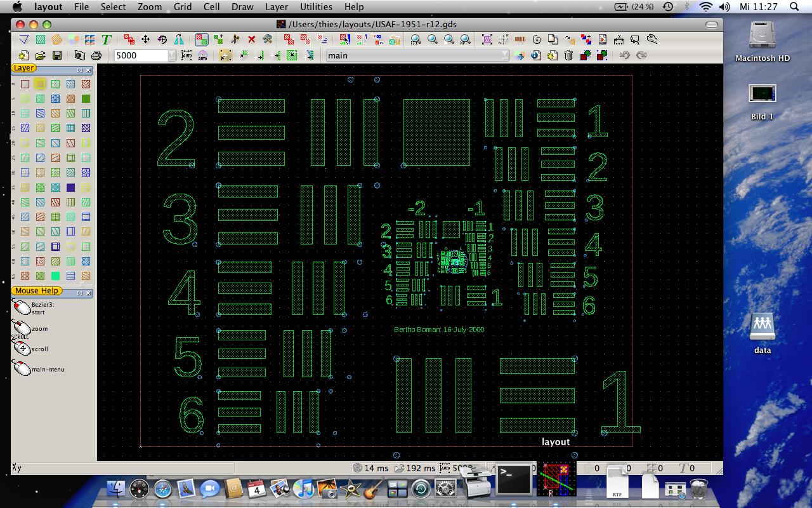812x508 pixels.
Task: Click the wrench setup icon in toolbar
Action: click(x=652, y=39)
